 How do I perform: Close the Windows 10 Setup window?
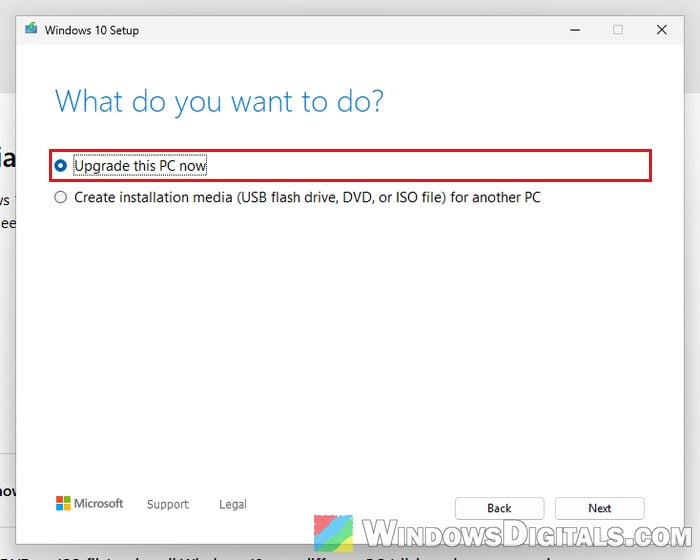click(662, 30)
